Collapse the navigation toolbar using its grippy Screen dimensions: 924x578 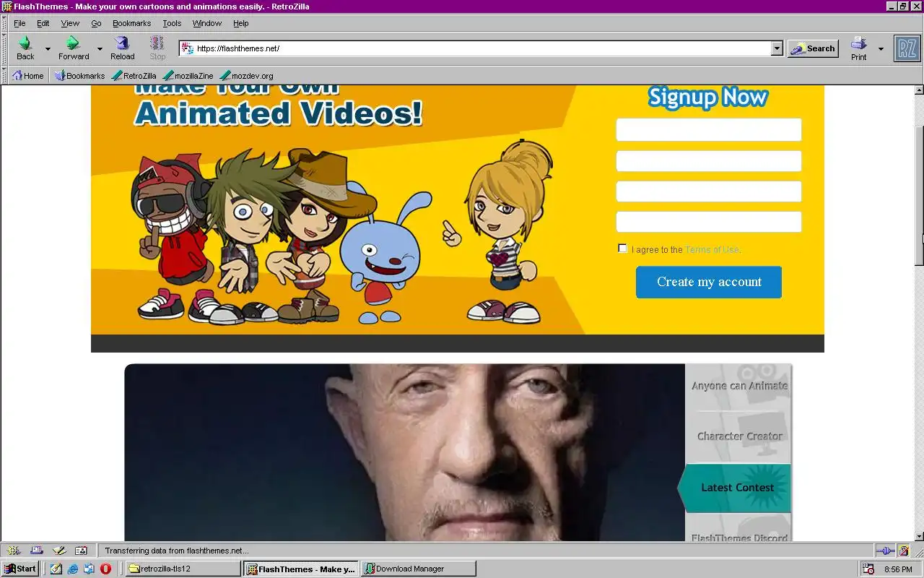(x=4, y=48)
